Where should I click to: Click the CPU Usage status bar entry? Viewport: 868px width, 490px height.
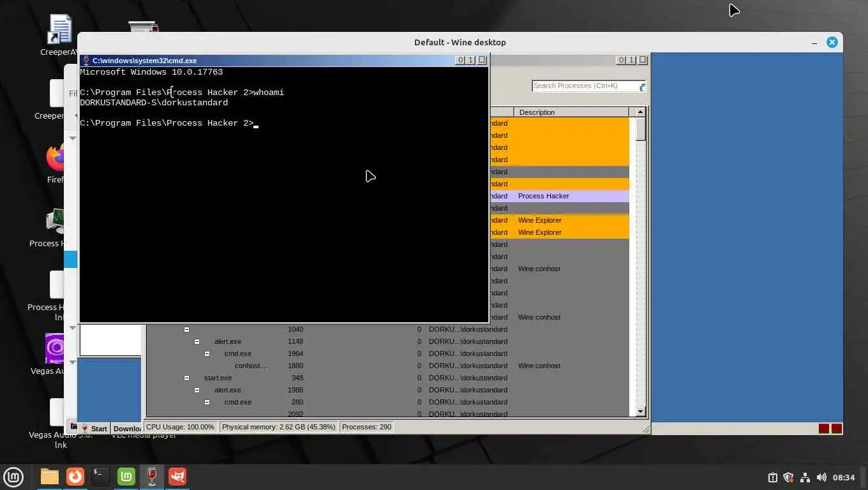[x=181, y=427]
